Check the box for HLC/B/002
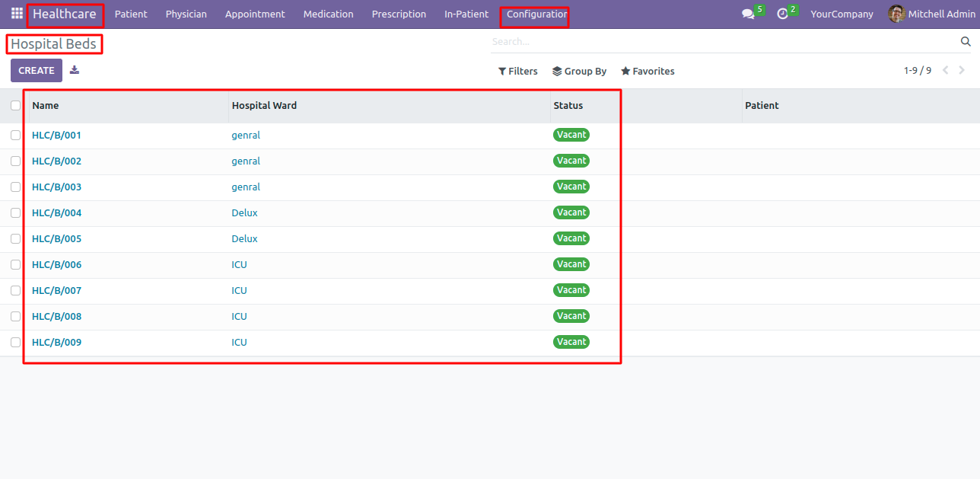The width and height of the screenshot is (980, 479). pyautogui.click(x=15, y=161)
